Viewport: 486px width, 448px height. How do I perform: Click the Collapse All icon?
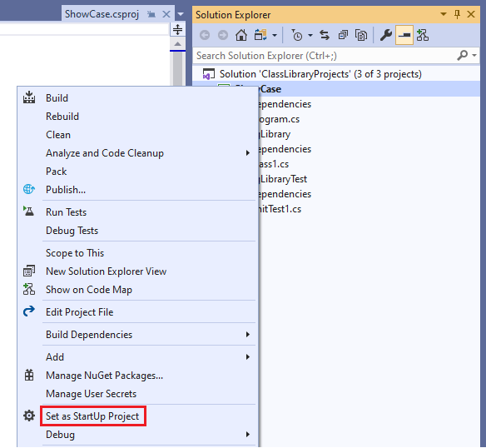343,35
